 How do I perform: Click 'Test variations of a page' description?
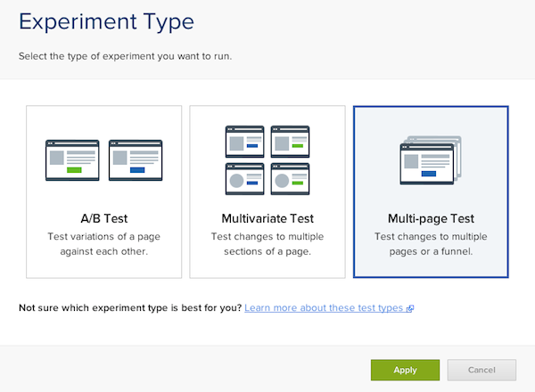[x=104, y=237]
